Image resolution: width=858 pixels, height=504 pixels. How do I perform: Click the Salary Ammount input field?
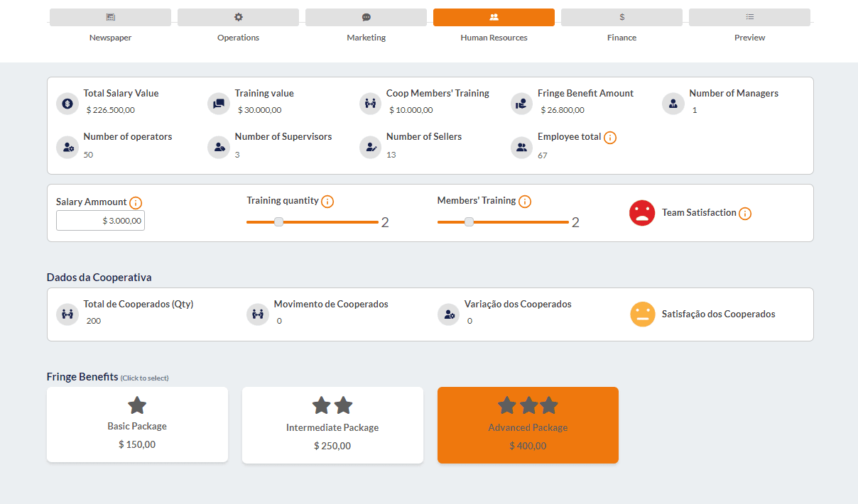coord(100,221)
